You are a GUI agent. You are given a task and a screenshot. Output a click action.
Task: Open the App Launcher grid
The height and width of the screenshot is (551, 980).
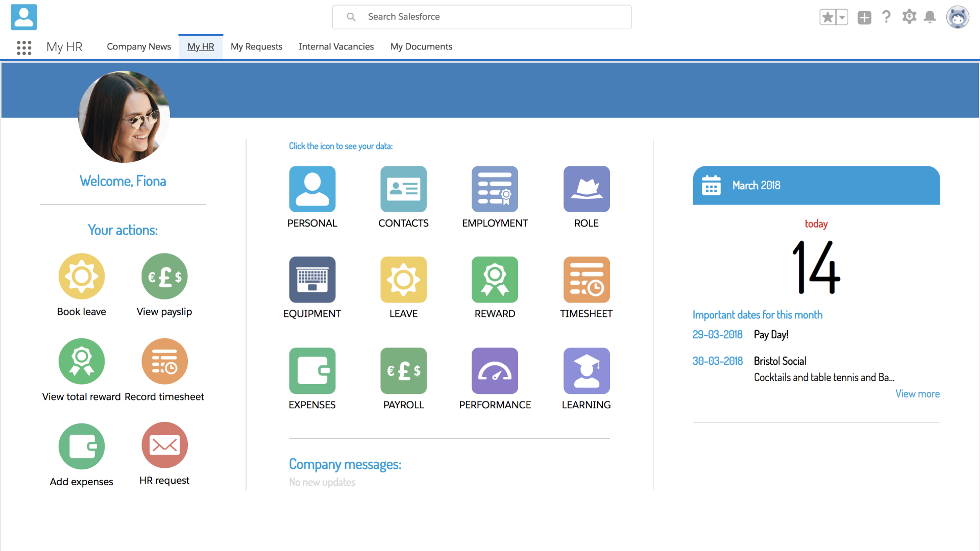[x=24, y=47]
